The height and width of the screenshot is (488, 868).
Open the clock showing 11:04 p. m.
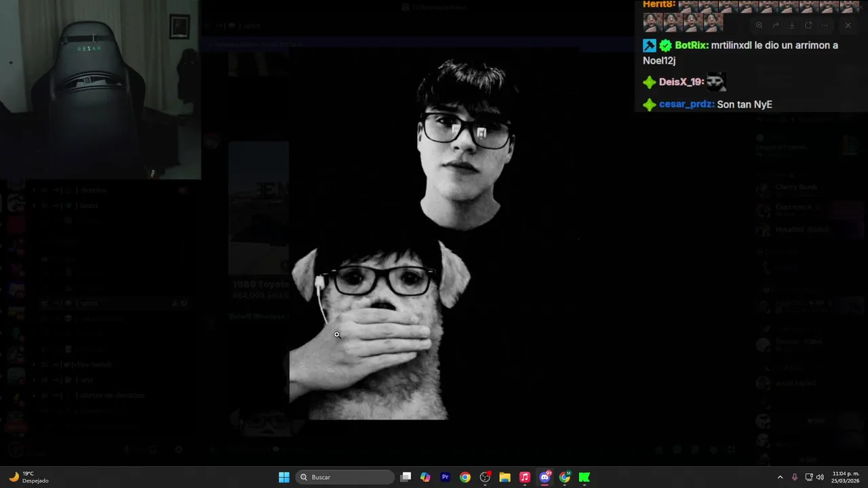pos(845,477)
